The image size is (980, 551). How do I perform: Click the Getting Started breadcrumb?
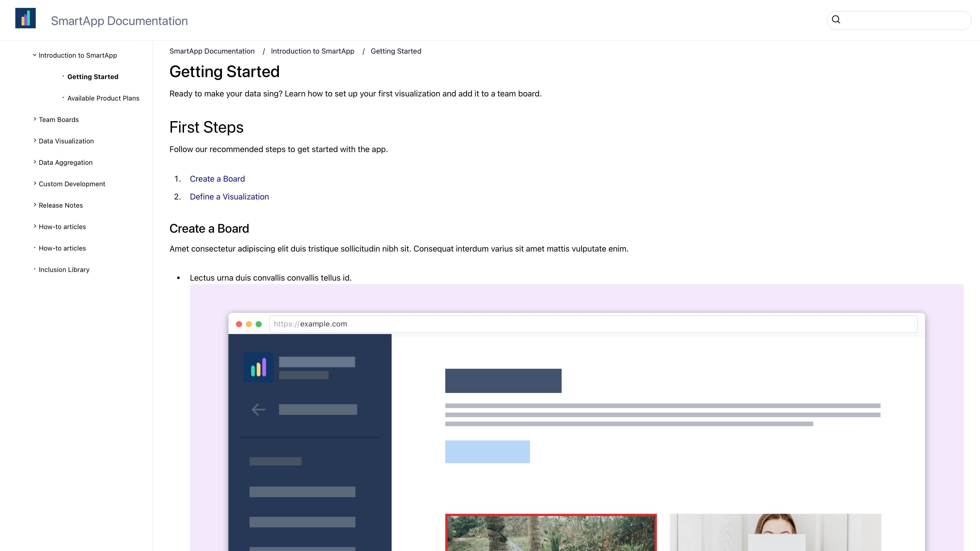396,51
